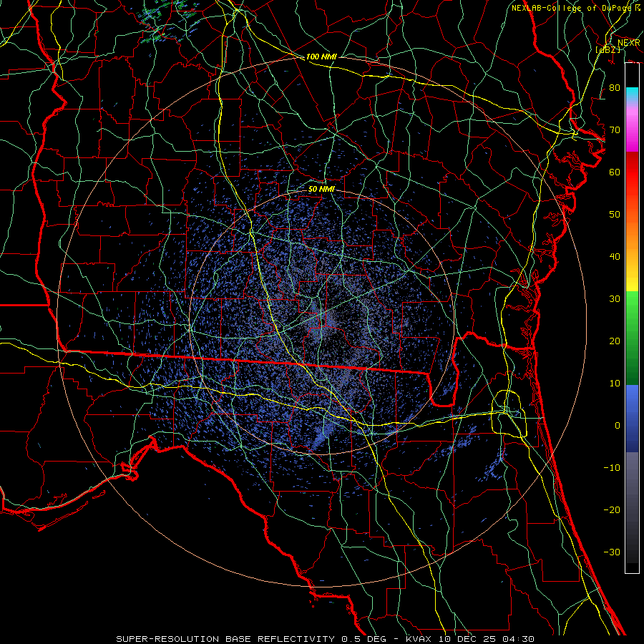The image size is (644, 644).
Task: Click the -20 value on the dBZ scale
Action: pyautogui.click(x=612, y=509)
